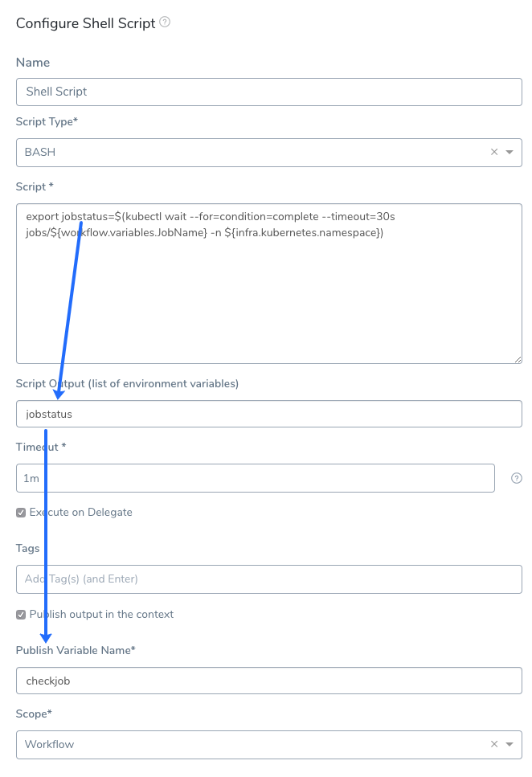Clear the Workflow scope selection
This screenshot has height=777, width=532.
[493, 744]
